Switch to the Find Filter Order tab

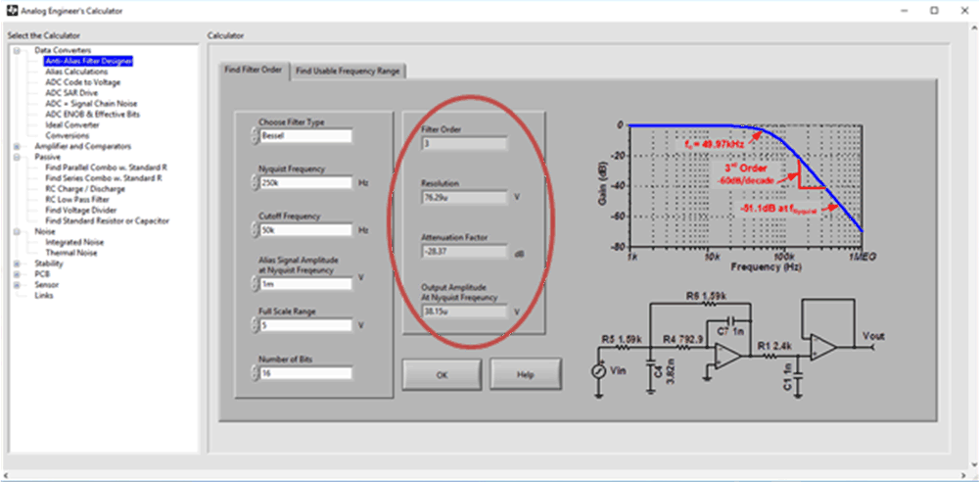click(x=254, y=71)
